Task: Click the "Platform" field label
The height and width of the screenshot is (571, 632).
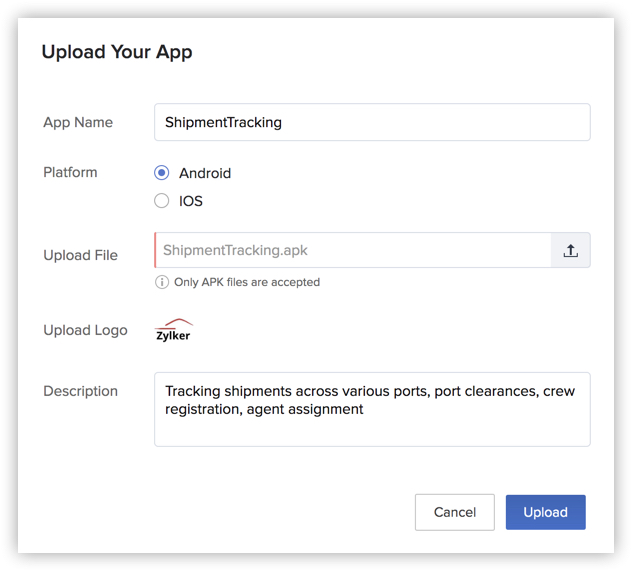Action: [x=70, y=172]
